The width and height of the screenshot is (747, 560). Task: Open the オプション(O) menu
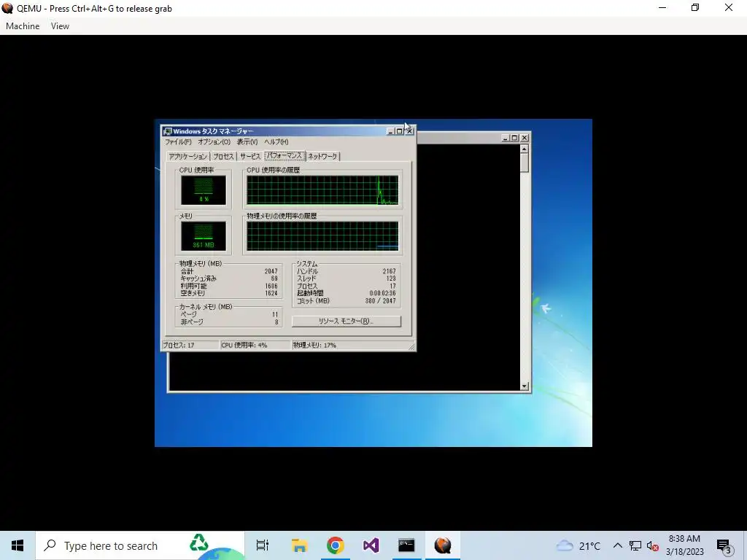[214, 142]
